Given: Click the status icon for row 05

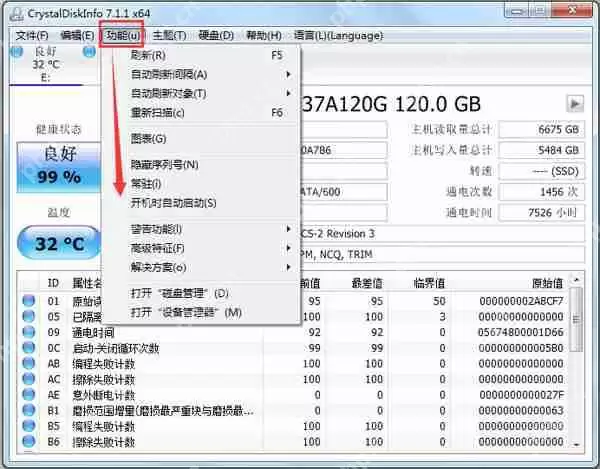Looking at the screenshot, I should point(28,316).
